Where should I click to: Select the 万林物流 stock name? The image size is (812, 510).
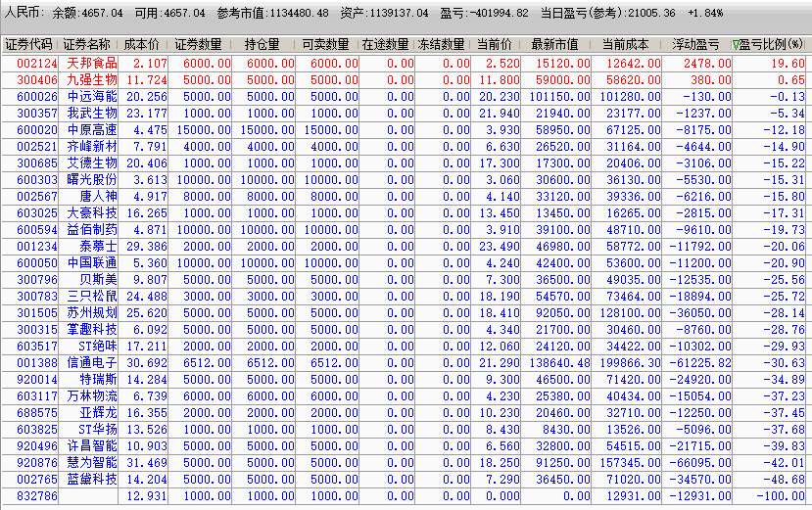92,396
